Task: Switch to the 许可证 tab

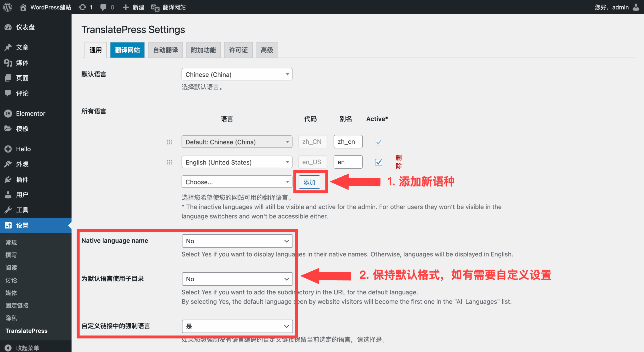Action: (238, 50)
